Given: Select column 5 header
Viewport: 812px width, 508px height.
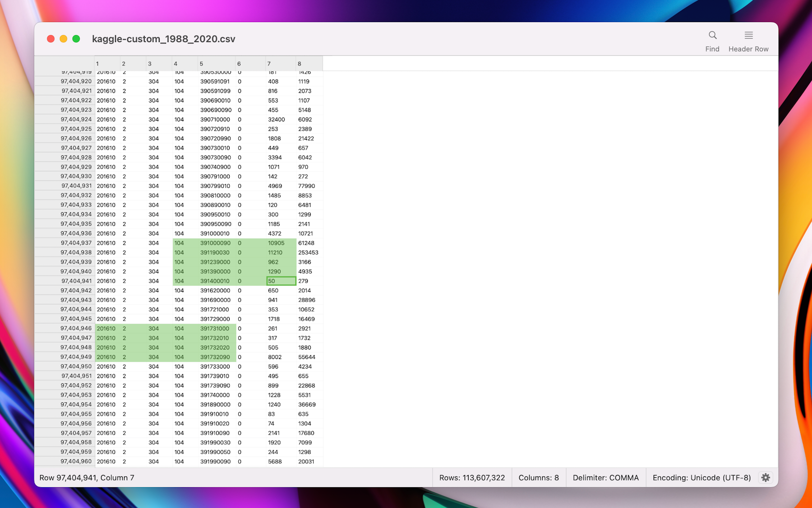Looking at the screenshot, I should [216, 64].
